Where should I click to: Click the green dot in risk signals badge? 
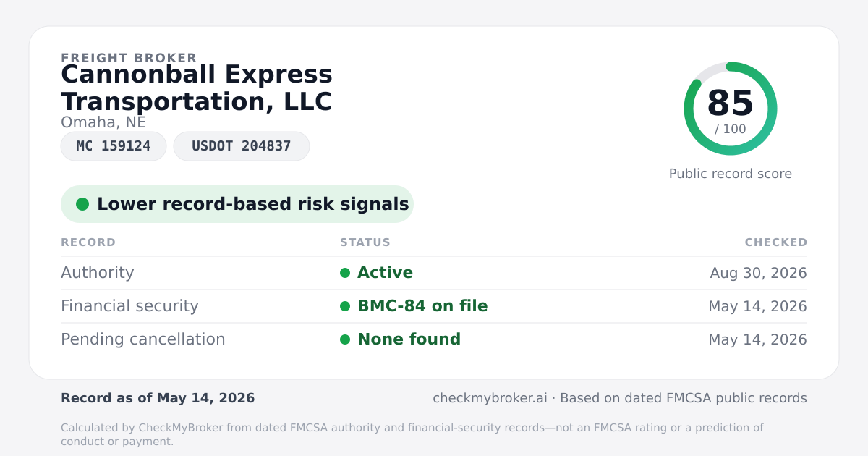82,204
